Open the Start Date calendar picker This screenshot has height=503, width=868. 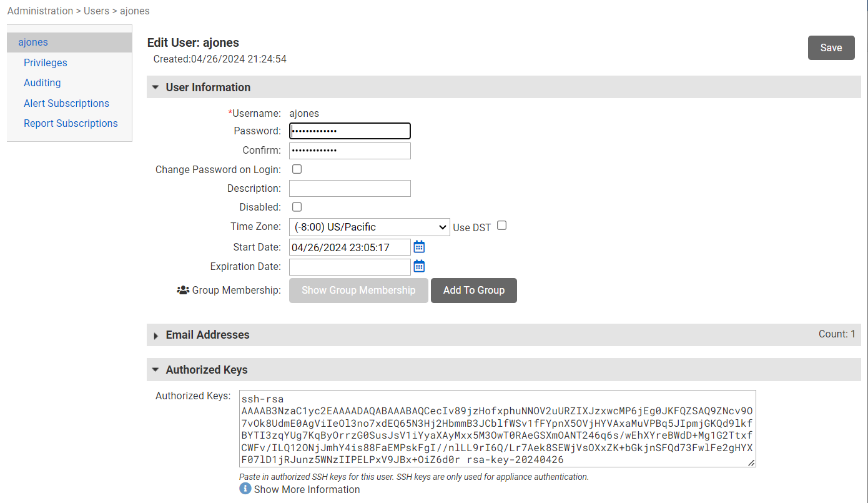pos(419,247)
